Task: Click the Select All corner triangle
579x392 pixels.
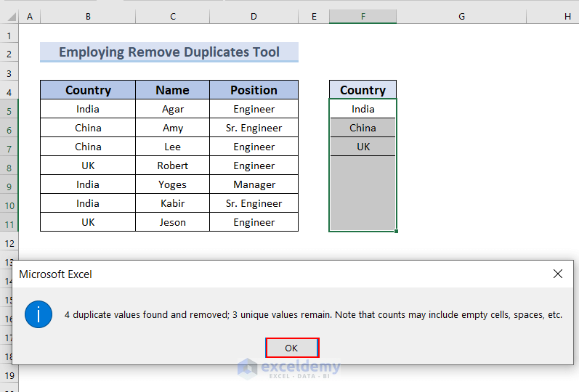Action: point(11,17)
